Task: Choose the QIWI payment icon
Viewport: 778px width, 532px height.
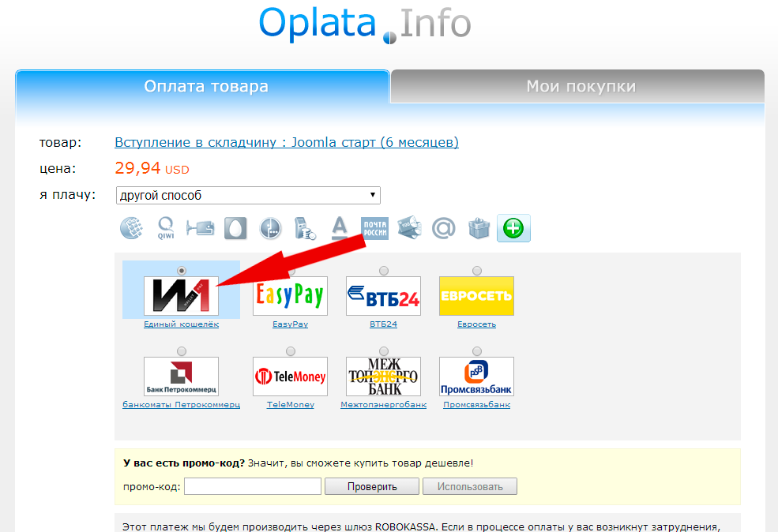Action: (166, 228)
